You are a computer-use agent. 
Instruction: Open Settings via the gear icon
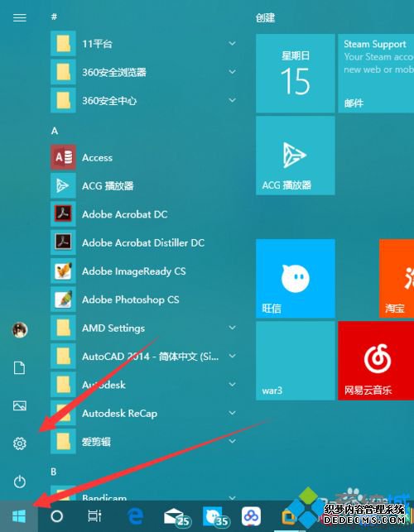tap(19, 443)
